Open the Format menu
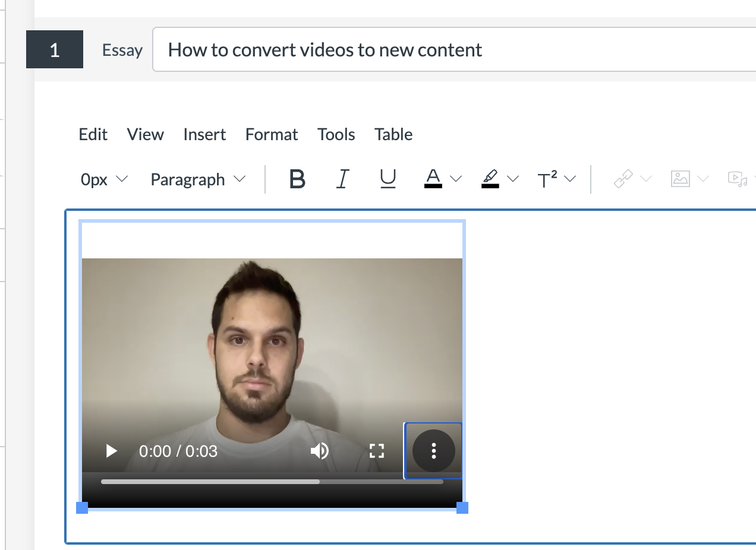Screen dimensions: 756x550 pyautogui.click(x=272, y=134)
